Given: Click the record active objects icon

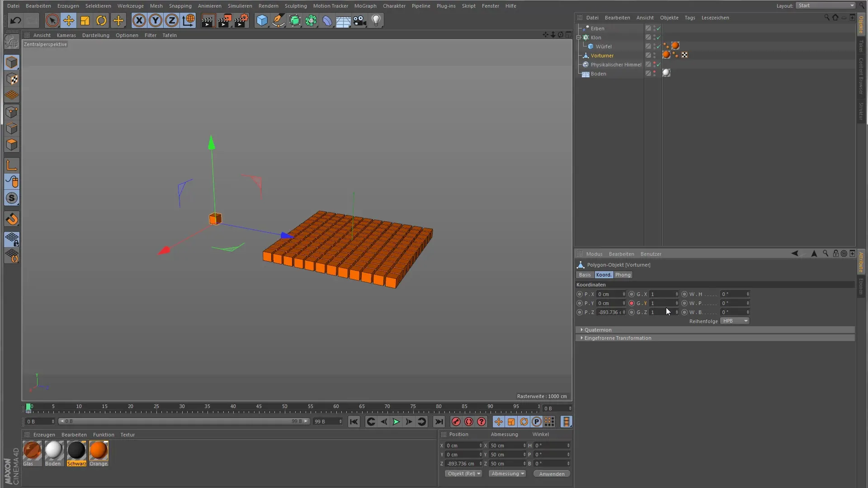Looking at the screenshot, I should pyautogui.click(x=456, y=422).
